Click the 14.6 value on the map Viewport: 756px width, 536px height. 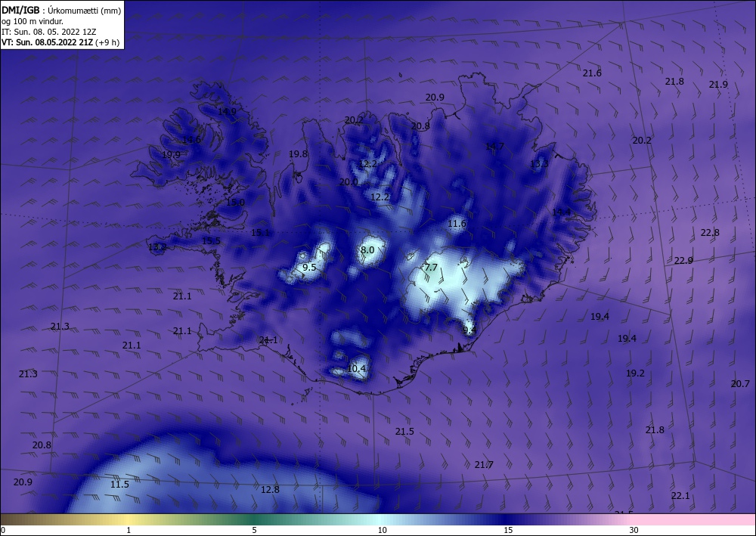191,141
